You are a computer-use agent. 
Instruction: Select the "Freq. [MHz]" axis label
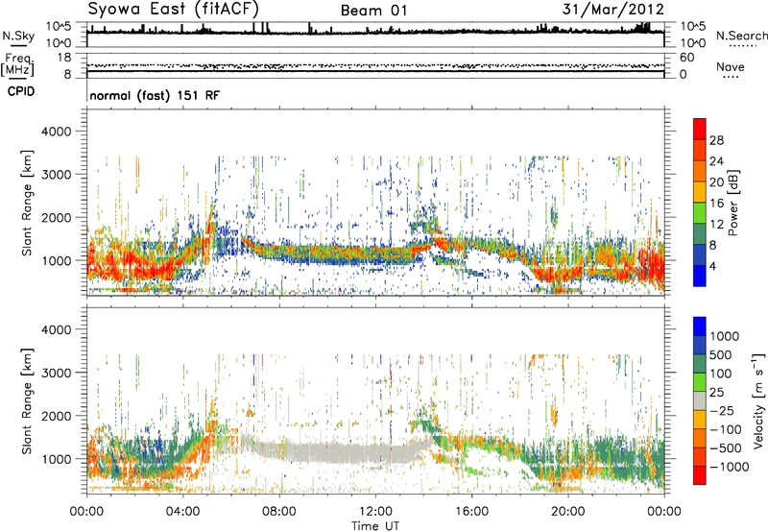[x=17, y=65]
